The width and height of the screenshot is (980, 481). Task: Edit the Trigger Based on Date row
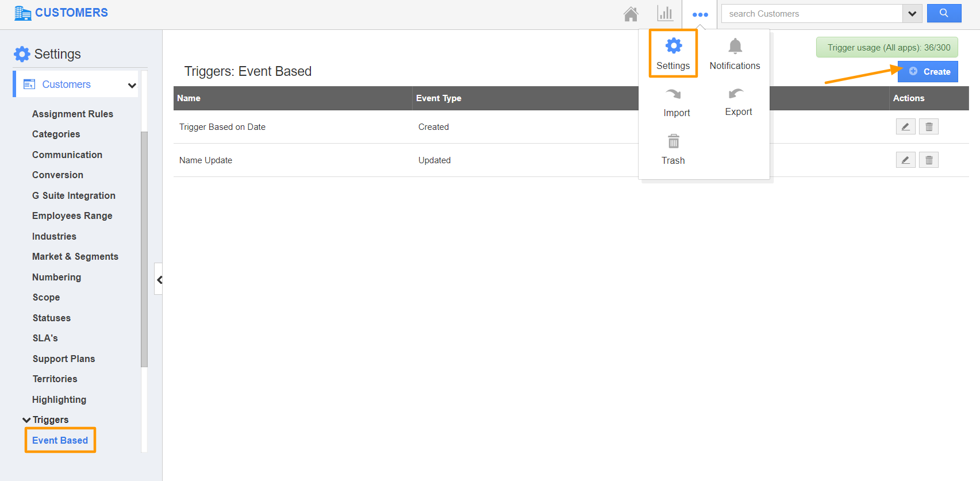pyautogui.click(x=905, y=126)
